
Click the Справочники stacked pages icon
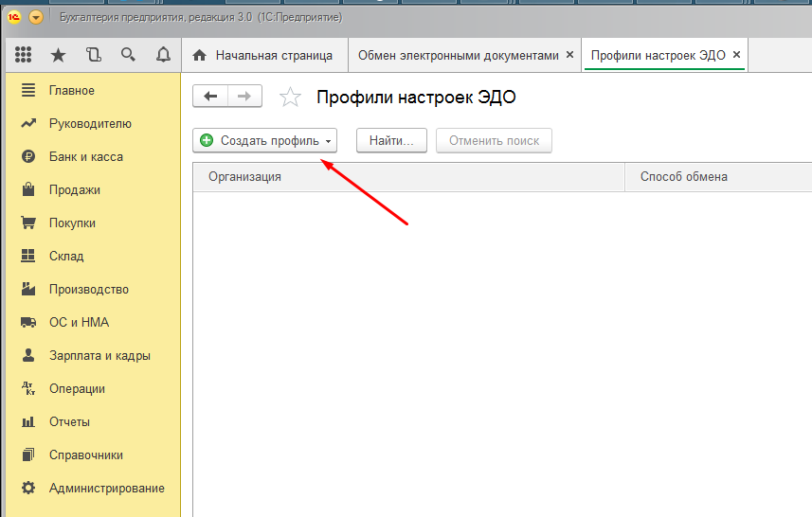point(28,455)
